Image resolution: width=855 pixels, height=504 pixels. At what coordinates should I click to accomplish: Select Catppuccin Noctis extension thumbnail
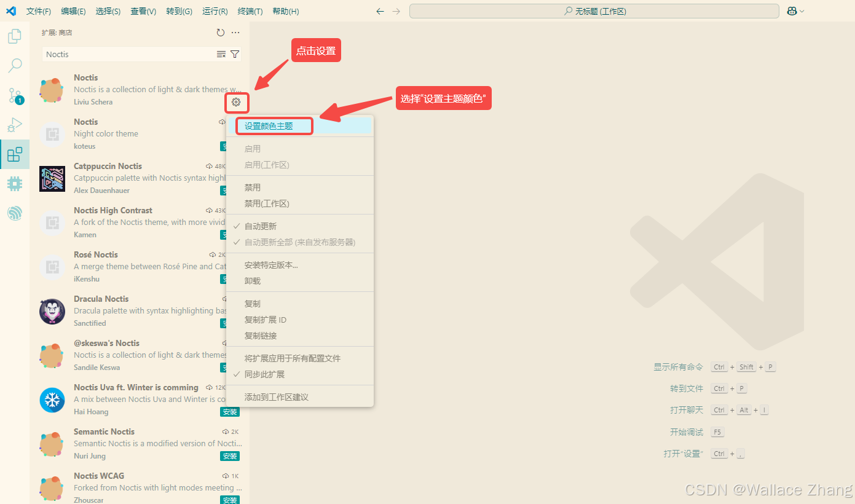tap(52, 178)
